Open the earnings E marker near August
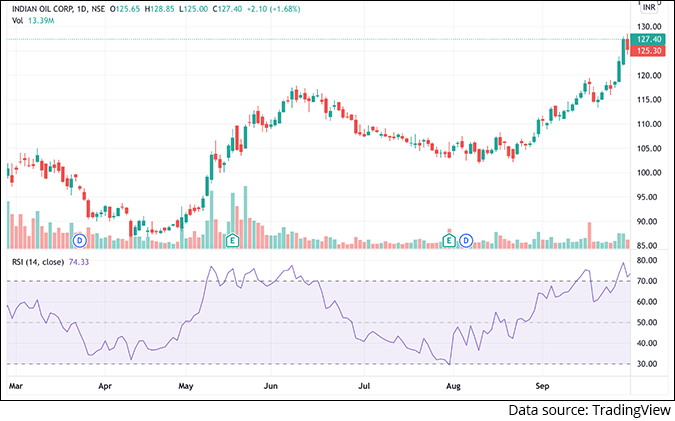The width and height of the screenshot is (675, 421). pos(449,240)
